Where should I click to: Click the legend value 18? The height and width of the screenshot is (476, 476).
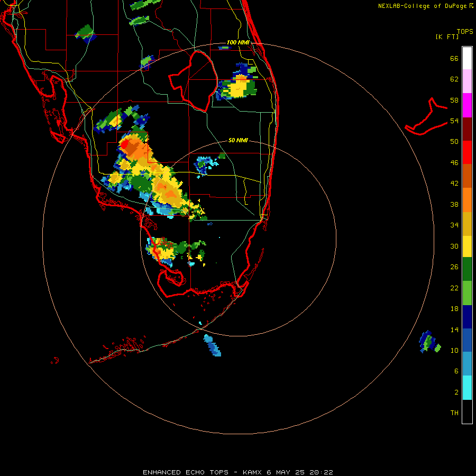(x=454, y=309)
